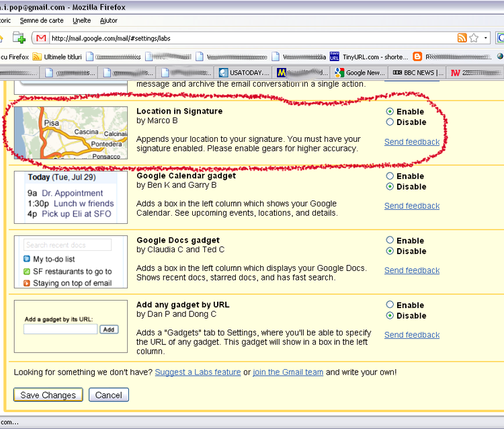Screen dimensions: 504x429
Task: Switch to the USATODAY tab
Action: (245, 73)
